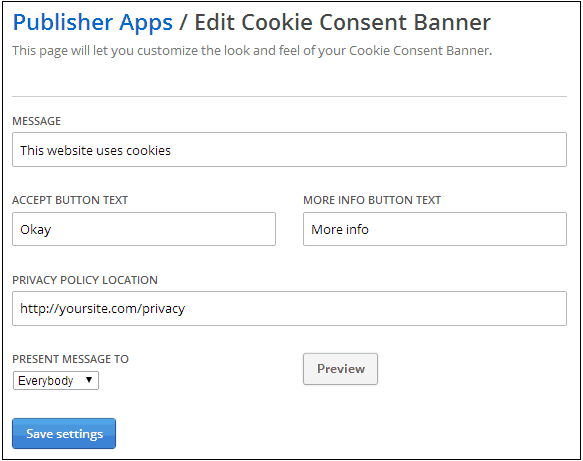Click the ACCEPT BUTTON TEXT label
The width and height of the screenshot is (583, 461).
70,200
